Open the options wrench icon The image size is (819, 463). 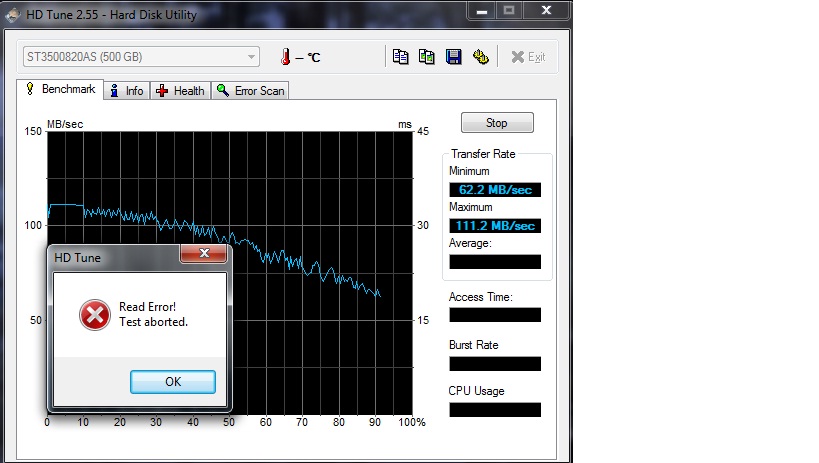481,56
